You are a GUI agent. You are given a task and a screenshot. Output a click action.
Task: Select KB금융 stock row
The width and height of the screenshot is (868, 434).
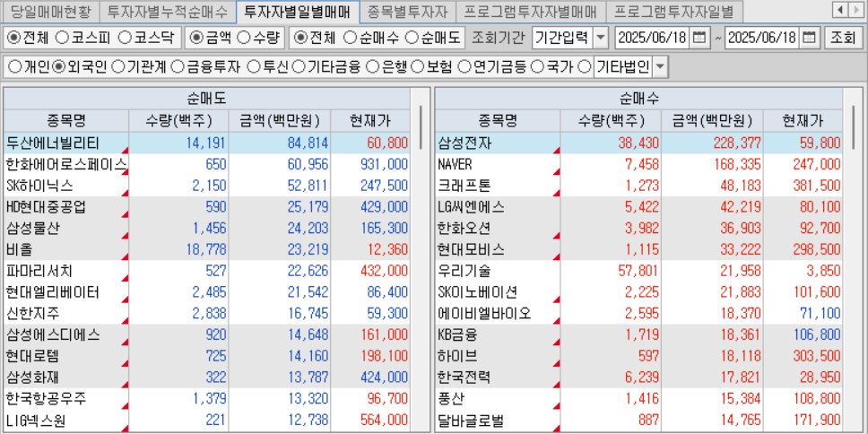point(639,334)
